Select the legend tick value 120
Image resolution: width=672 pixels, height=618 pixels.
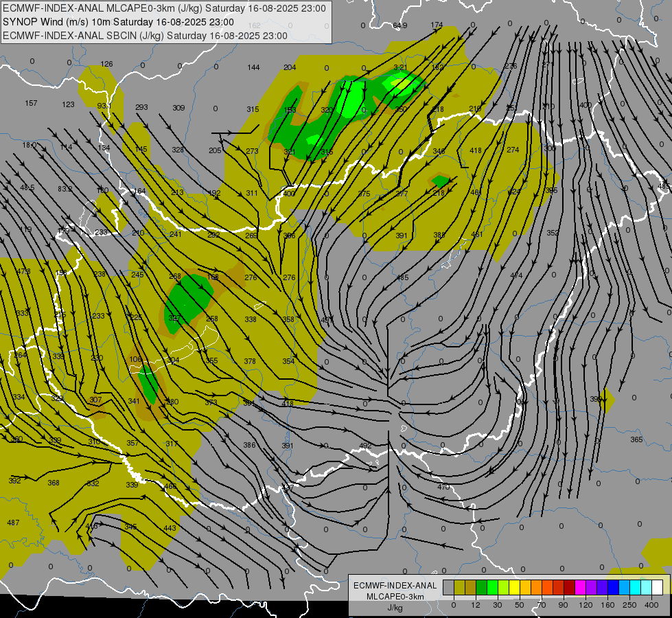tap(586, 605)
